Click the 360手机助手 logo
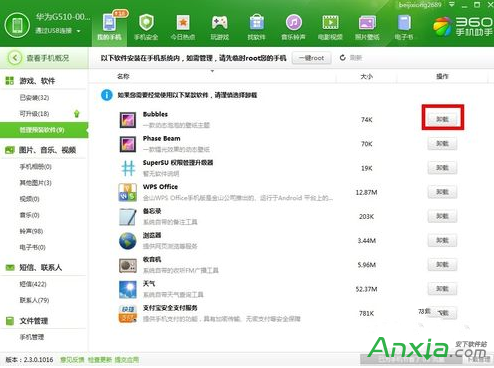The height and width of the screenshot is (368, 494). 463,26
